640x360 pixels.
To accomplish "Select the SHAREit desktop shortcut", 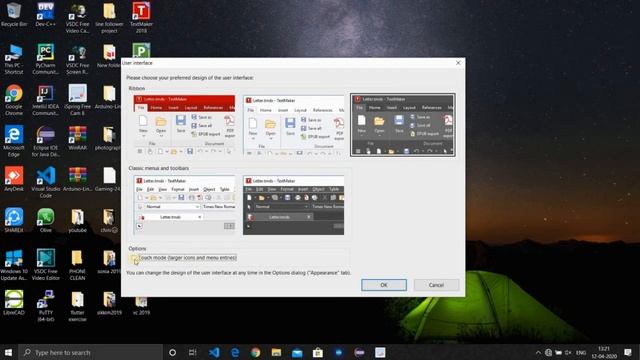I will pos(14,220).
